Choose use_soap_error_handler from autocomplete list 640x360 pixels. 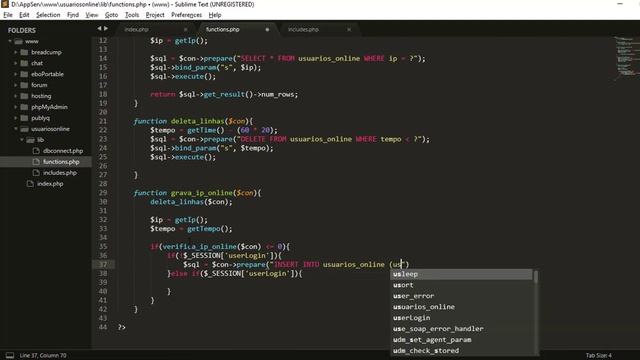[462, 329]
